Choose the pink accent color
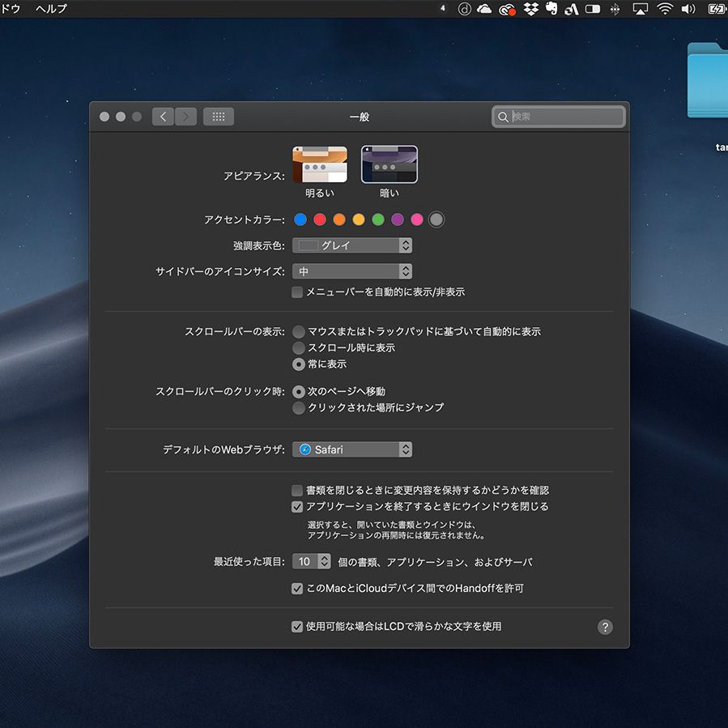This screenshot has height=728, width=728. point(417,219)
